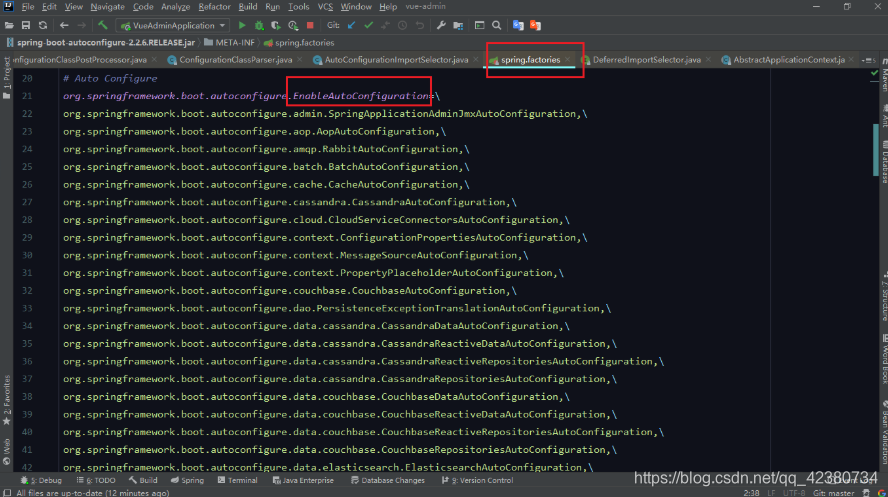Commit changes with the green checkmark
Viewport: 888px width, 497px height.
tap(369, 25)
